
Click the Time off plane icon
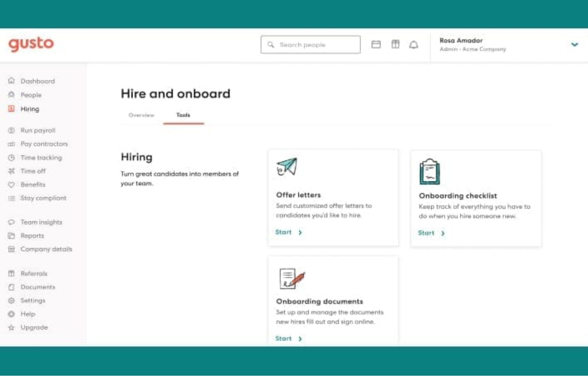pos(12,171)
